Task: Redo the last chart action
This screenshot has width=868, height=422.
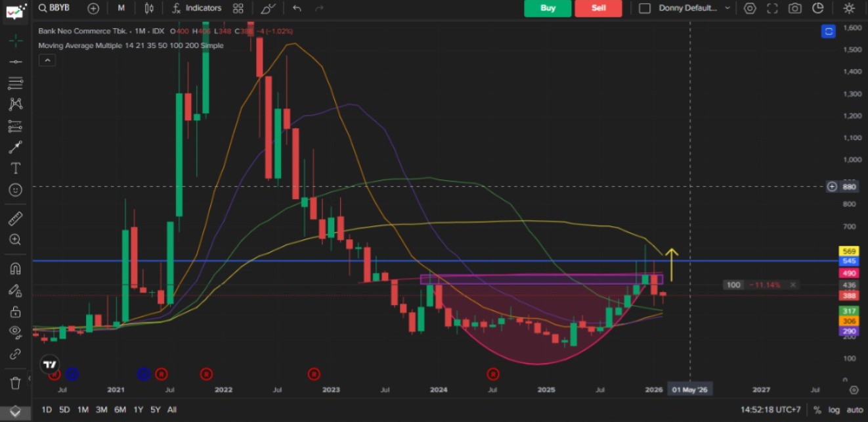Action: [320, 8]
